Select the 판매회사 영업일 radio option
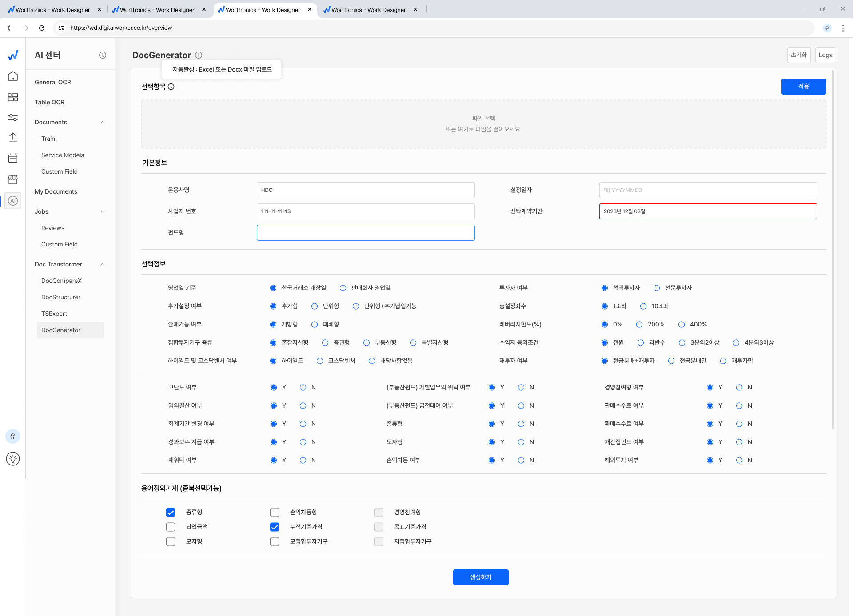The width and height of the screenshot is (853, 616). 343,288
